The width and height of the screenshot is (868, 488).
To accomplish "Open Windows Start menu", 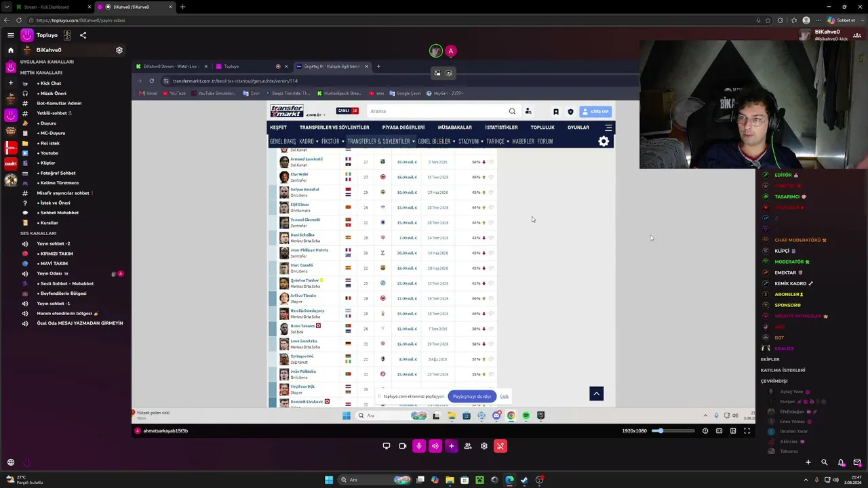I will click(329, 480).
